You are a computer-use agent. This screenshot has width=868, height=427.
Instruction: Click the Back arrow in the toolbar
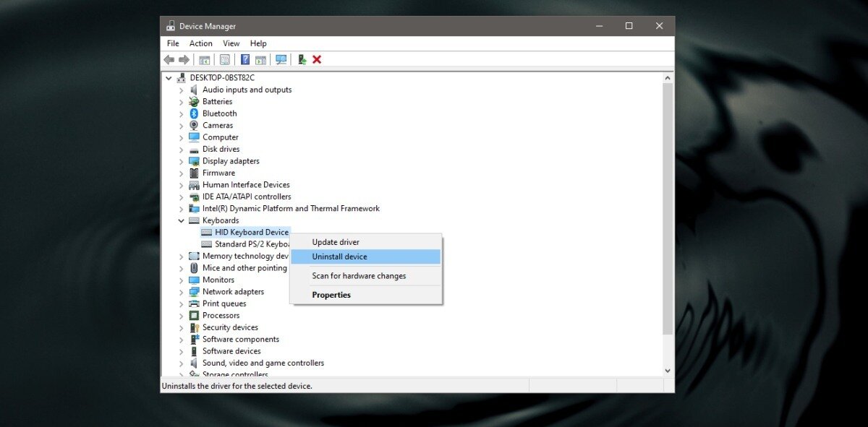(169, 59)
